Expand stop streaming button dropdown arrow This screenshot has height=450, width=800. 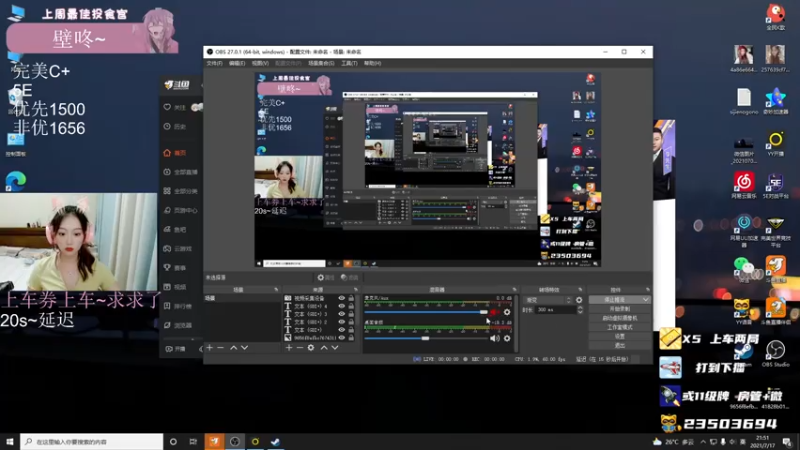pyautogui.click(x=646, y=299)
